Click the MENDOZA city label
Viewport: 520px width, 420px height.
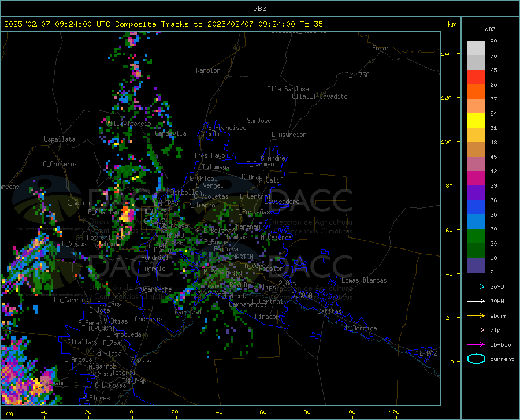[x=154, y=211]
